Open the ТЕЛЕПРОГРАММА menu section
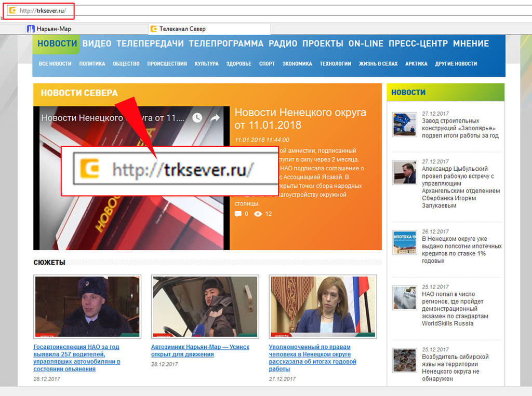Viewport: 532px width, 396px height. click(226, 44)
